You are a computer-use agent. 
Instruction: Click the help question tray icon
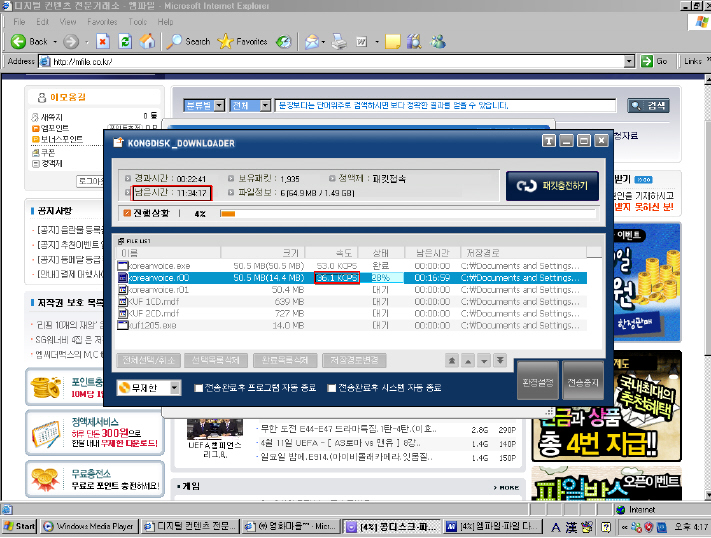[606, 527]
